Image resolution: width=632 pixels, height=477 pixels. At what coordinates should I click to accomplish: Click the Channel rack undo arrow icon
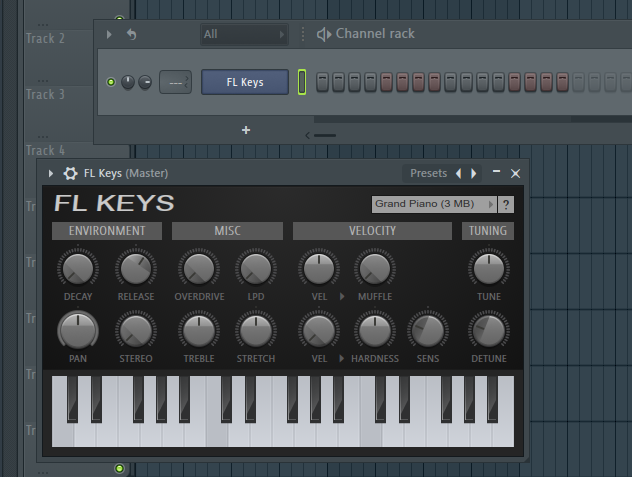pos(131,34)
